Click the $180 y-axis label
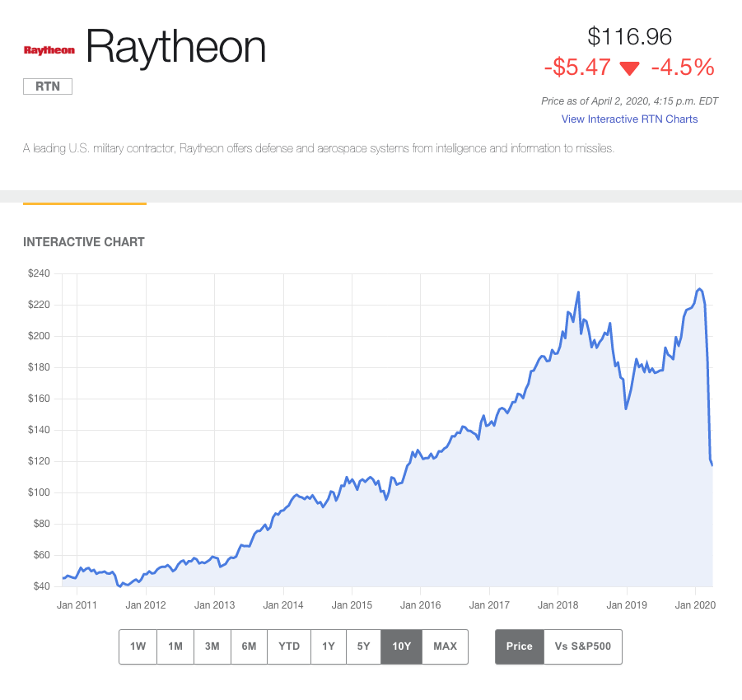Viewport: 742px width, 700px height. coord(39,367)
